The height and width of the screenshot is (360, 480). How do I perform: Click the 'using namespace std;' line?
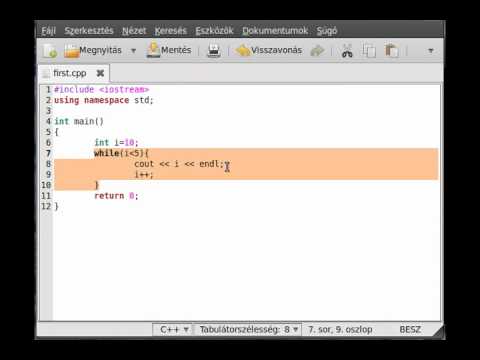click(x=104, y=100)
